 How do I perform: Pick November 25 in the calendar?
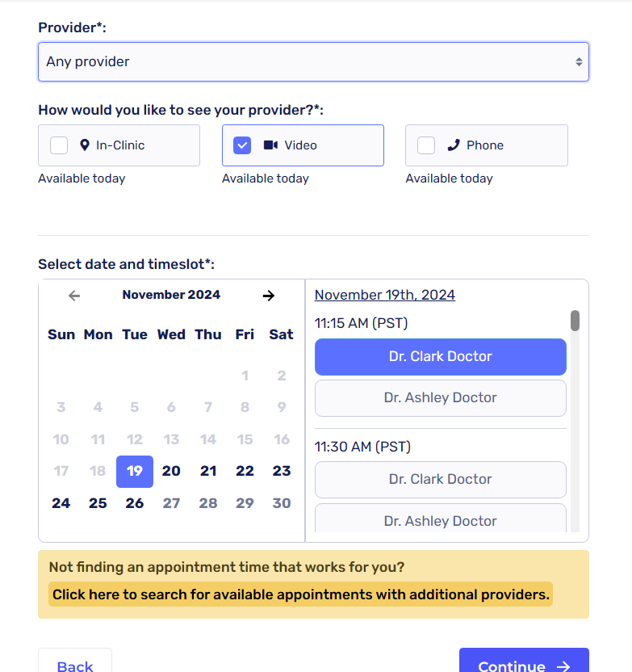click(98, 503)
